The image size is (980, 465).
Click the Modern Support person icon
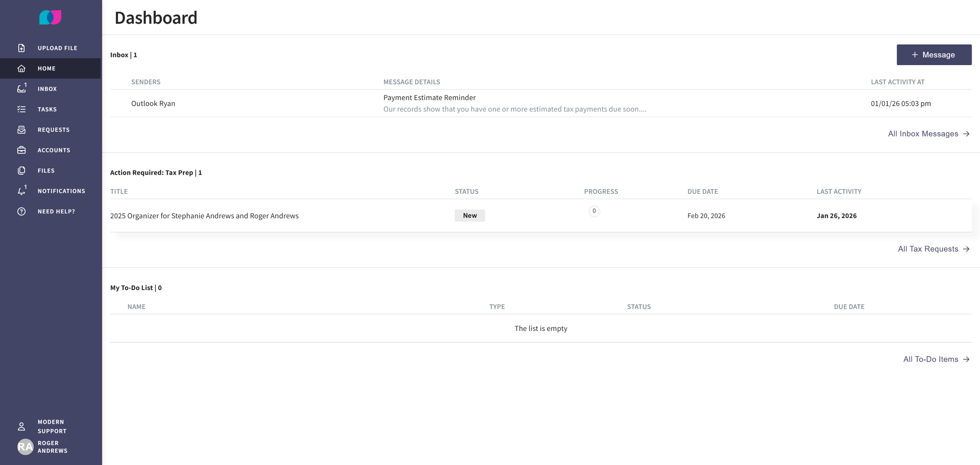tap(21, 426)
